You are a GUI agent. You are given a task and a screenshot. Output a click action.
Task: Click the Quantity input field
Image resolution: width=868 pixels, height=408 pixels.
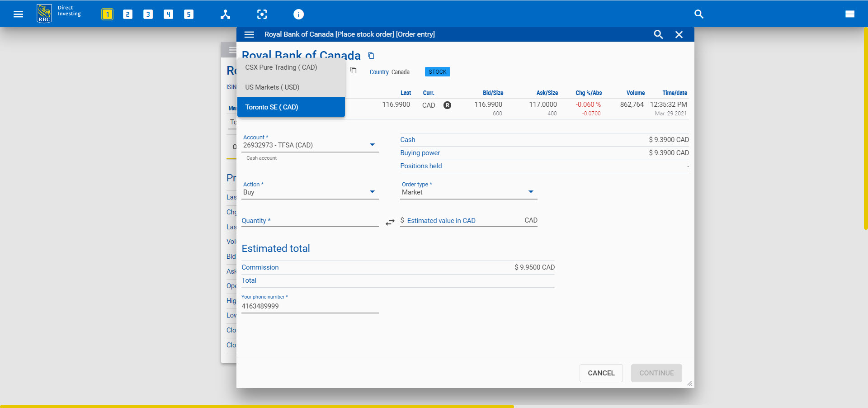pos(310,221)
